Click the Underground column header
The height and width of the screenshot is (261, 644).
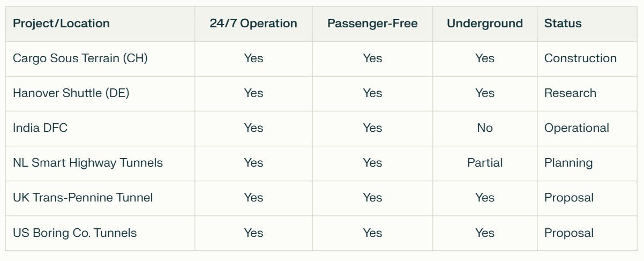[485, 24]
